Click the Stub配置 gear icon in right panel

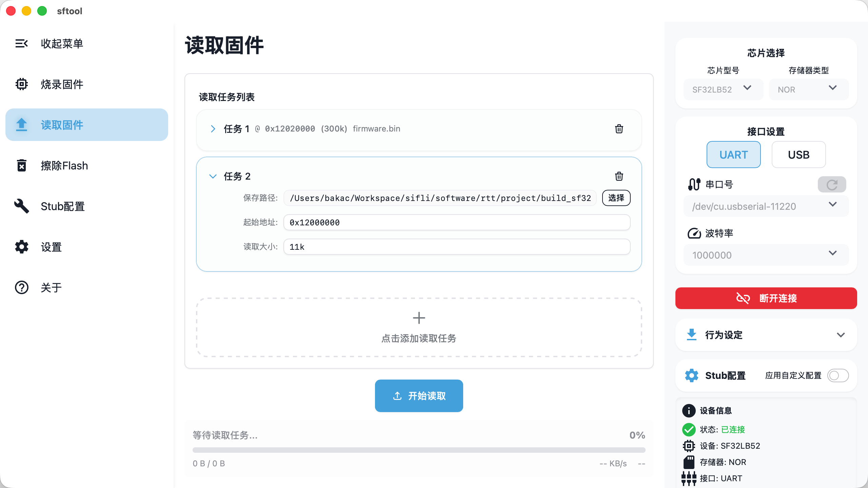pos(692,375)
